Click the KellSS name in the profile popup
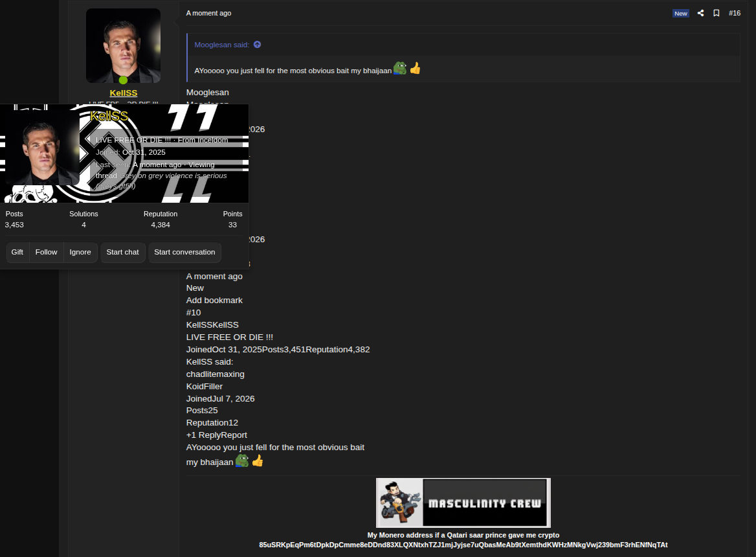The width and height of the screenshot is (756, 557). [x=109, y=116]
